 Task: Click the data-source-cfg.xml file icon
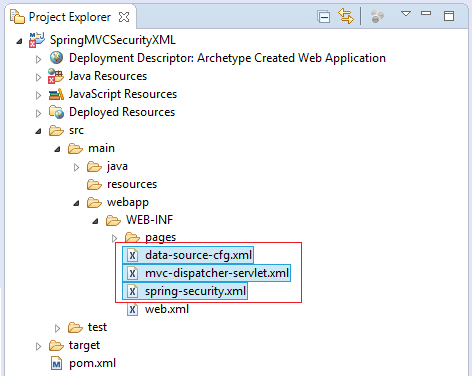(x=132, y=255)
